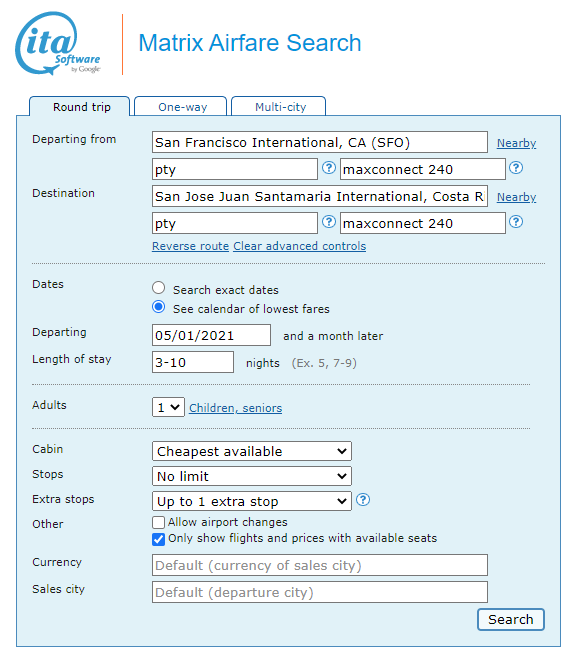Select See calendar of lowest fares option
571x661 pixels.
click(158, 307)
